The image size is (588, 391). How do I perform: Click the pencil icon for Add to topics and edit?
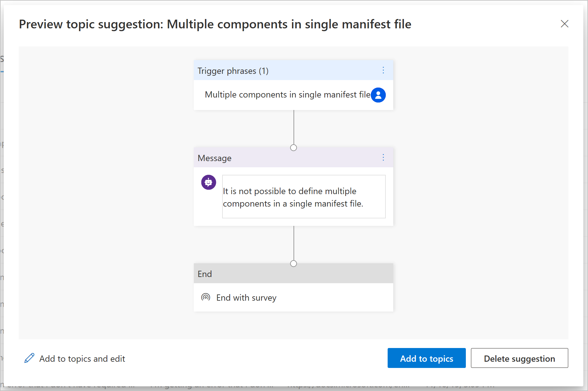tap(29, 358)
